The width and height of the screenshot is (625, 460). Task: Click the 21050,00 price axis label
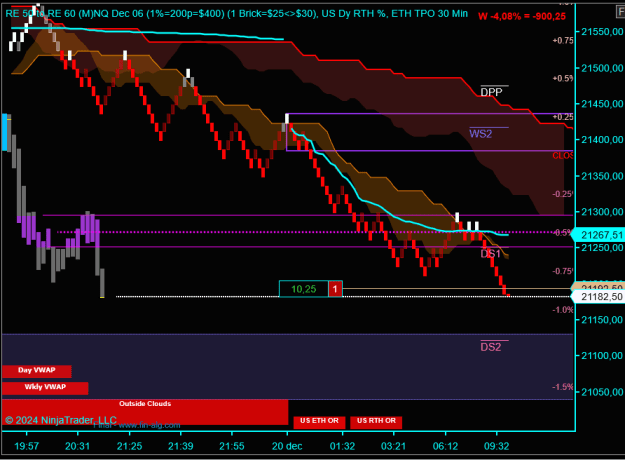point(602,392)
